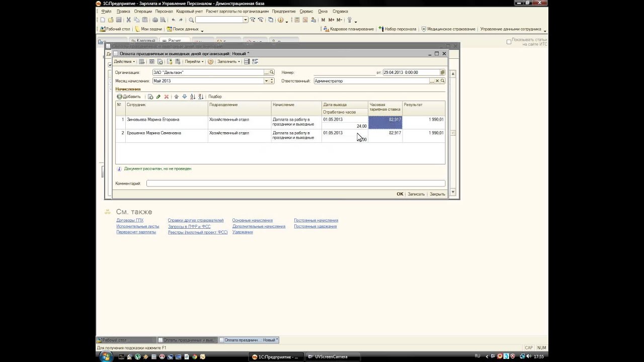644x362 pixels.
Task: Click the M- memory subtract button
Action: [x=339, y=20]
